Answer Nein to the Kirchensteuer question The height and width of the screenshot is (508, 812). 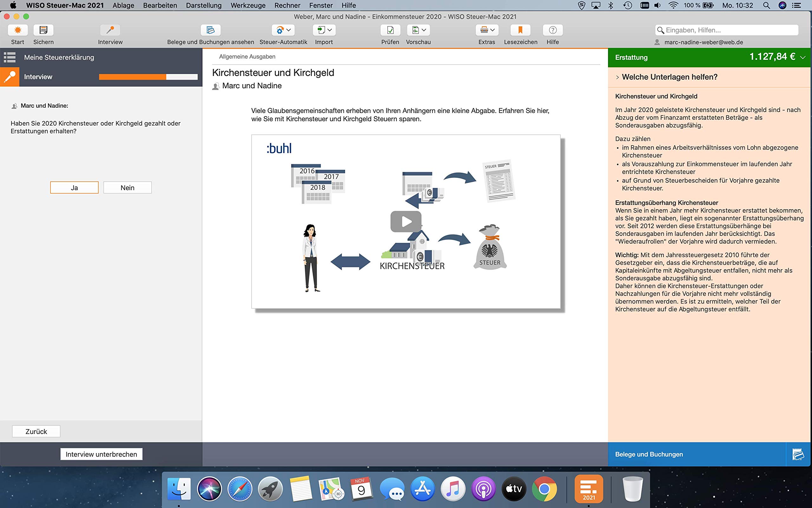[128, 187]
